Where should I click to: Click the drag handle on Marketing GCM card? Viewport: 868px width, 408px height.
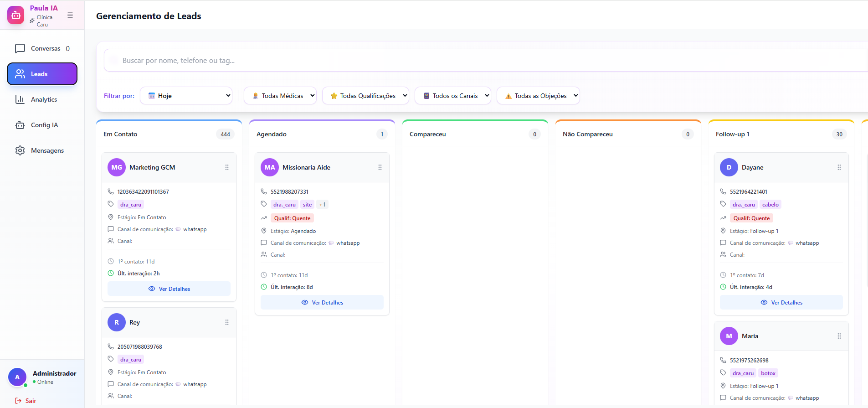(227, 167)
